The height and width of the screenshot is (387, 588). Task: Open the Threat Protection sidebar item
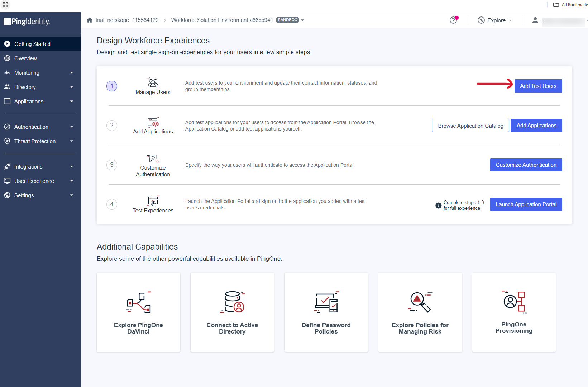pyautogui.click(x=40, y=141)
